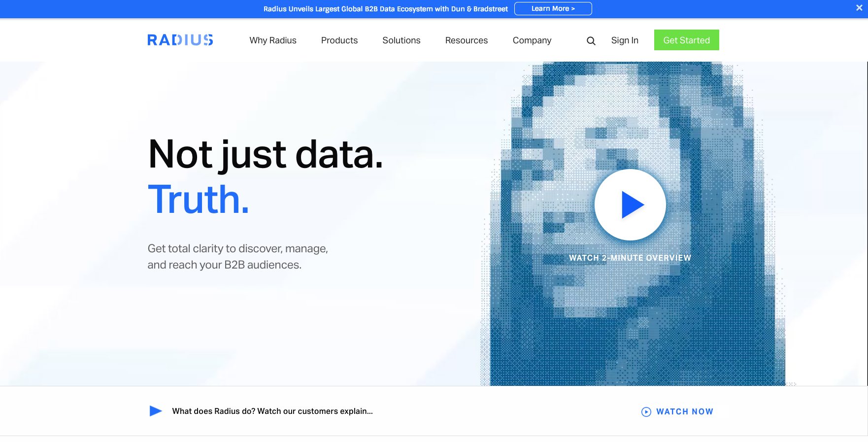Open the Products menu
Screen dimensions: 868x442
(x=339, y=40)
